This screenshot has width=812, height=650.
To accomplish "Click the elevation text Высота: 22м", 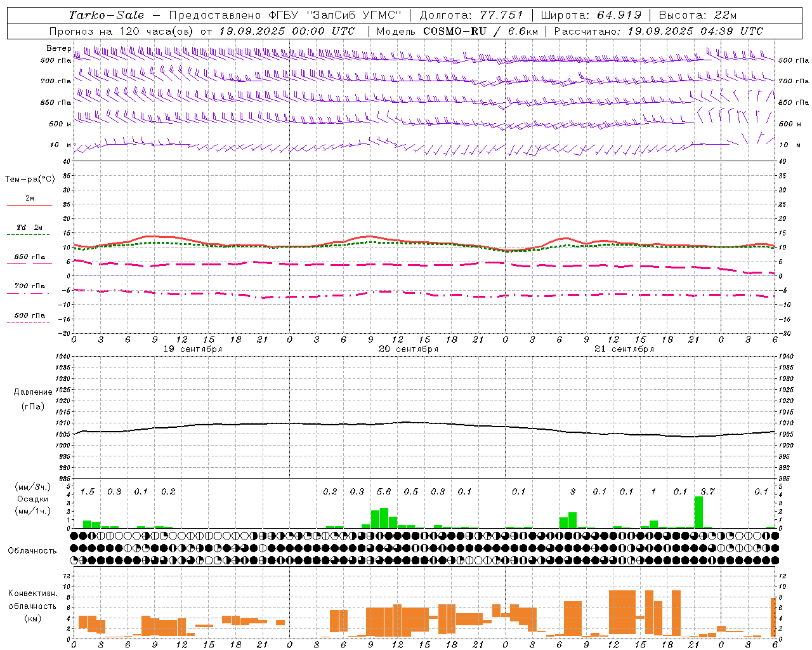I will click(x=698, y=15).
